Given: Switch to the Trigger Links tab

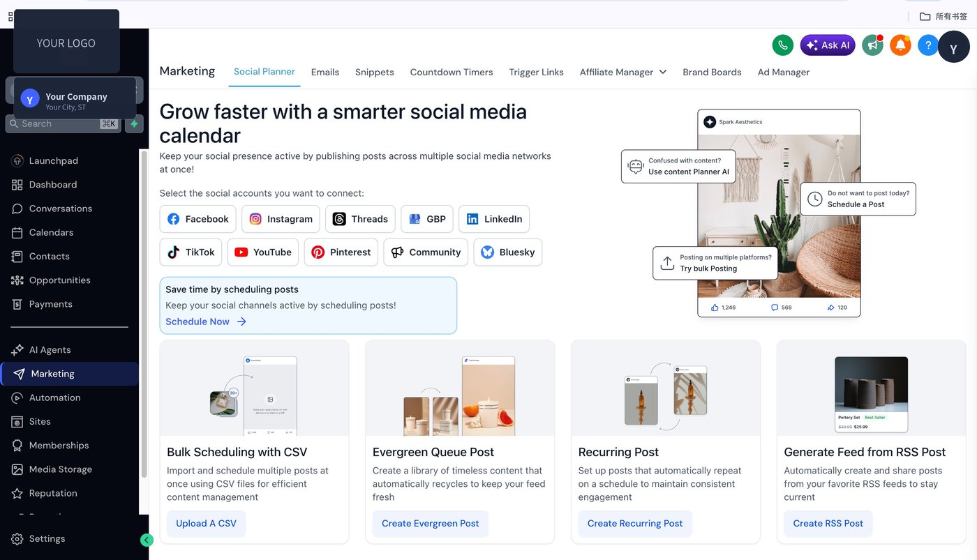Looking at the screenshot, I should click(x=537, y=72).
